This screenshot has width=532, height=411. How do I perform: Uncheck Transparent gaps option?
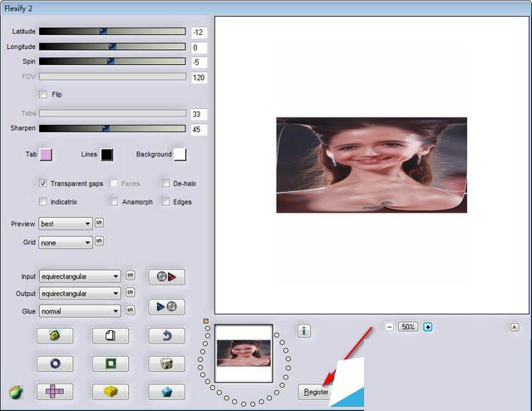pyautogui.click(x=43, y=183)
